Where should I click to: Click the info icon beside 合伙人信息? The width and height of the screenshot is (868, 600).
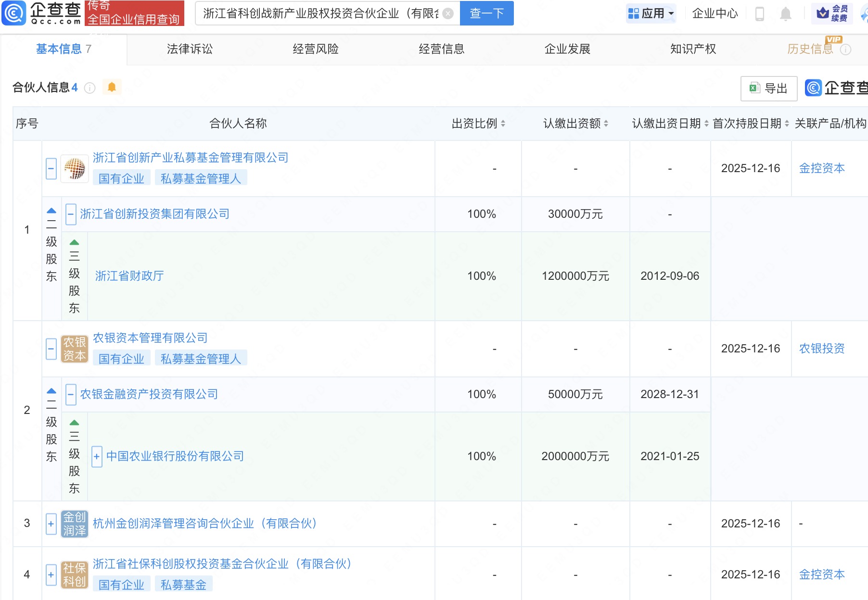pos(90,88)
